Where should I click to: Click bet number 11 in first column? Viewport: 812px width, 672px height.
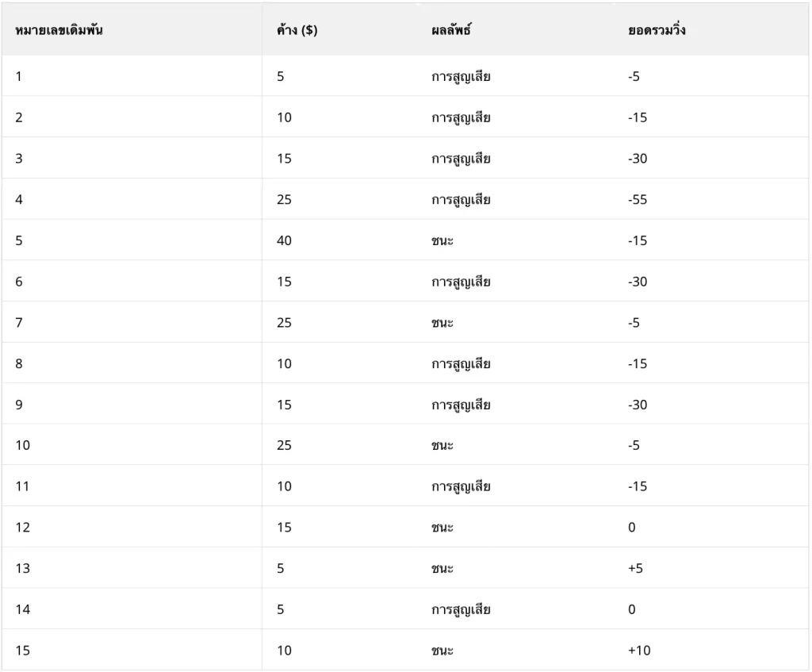22,486
